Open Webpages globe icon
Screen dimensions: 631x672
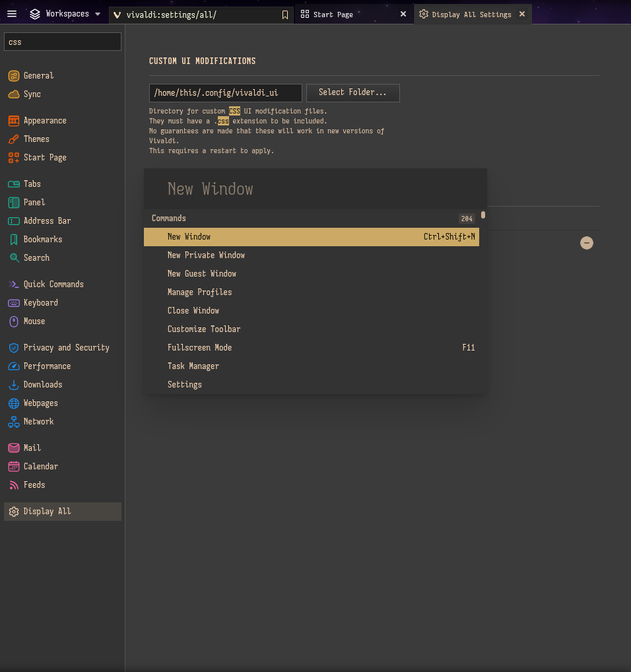(x=14, y=403)
